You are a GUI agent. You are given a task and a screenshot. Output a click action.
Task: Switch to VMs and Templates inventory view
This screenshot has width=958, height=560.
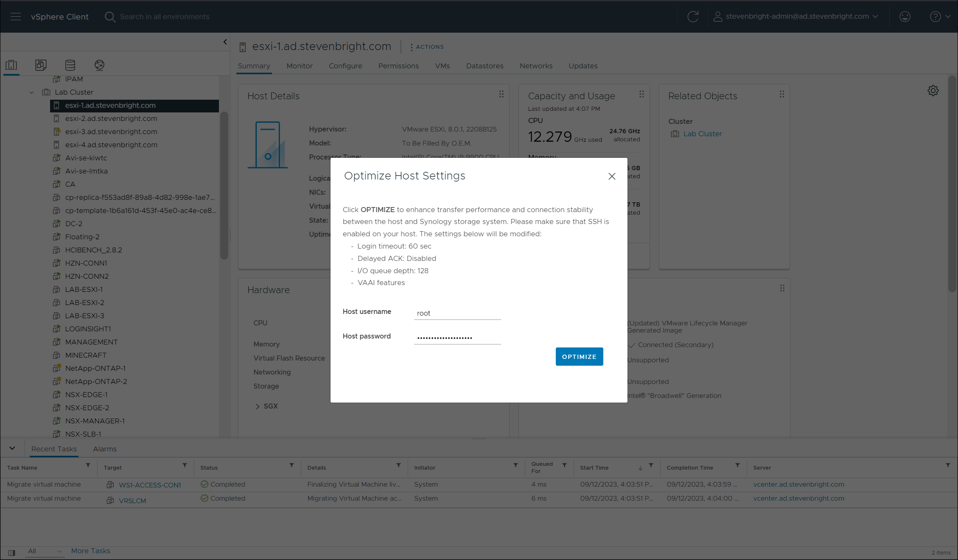[41, 65]
